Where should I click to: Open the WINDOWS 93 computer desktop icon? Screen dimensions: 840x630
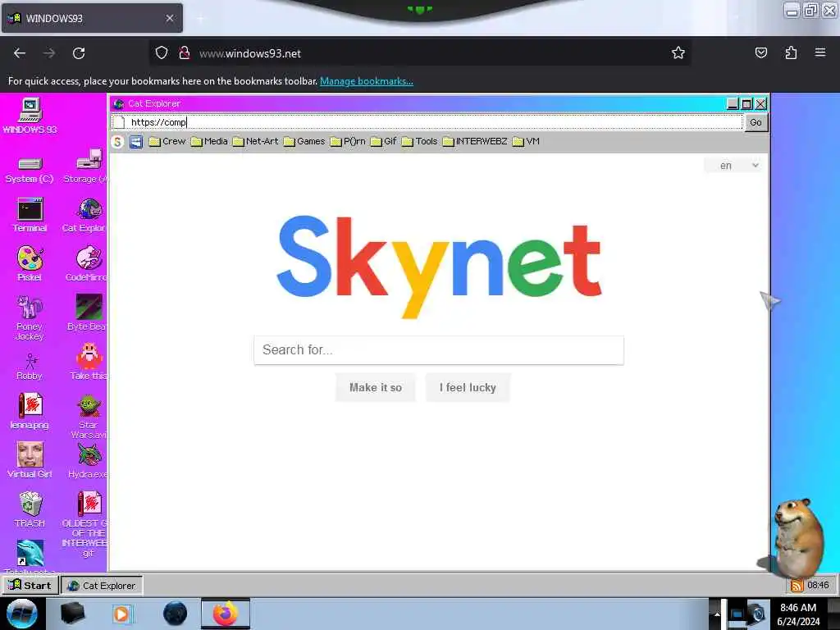coord(30,116)
